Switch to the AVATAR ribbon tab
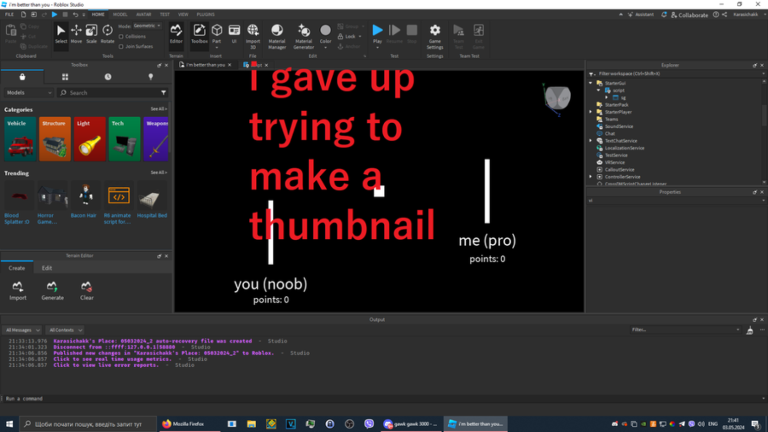This screenshot has height=432, width=768. [x=144, y=15]
